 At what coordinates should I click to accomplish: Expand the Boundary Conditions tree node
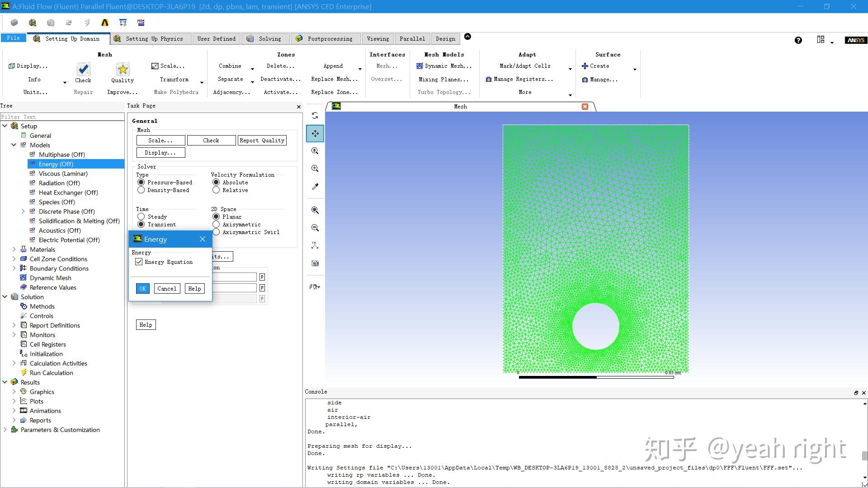[x=14, y=268]
